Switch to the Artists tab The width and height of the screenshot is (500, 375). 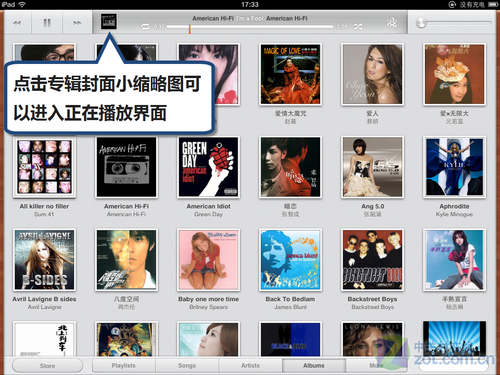click(x=250, y=365)
